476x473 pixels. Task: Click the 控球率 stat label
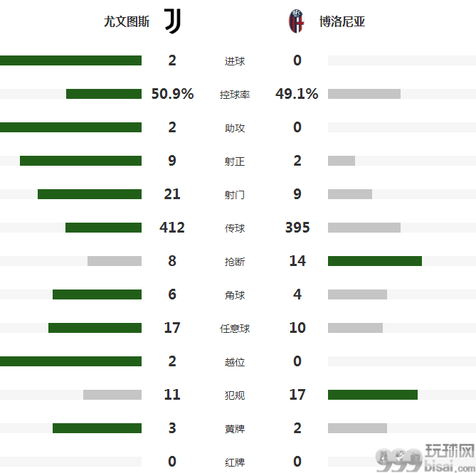pyautogui.click(x=235, y=95)
